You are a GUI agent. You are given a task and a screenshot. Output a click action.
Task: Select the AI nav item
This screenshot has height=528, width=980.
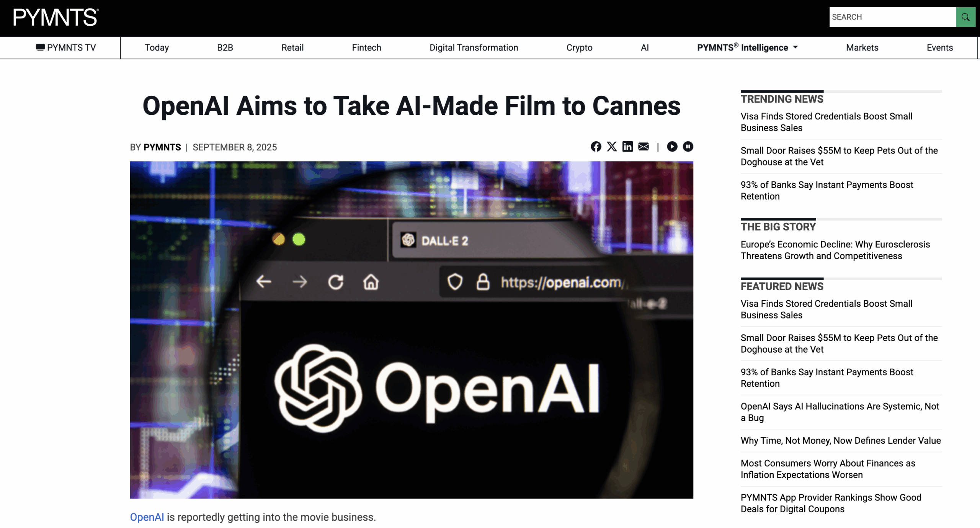[x=645, y=47]
